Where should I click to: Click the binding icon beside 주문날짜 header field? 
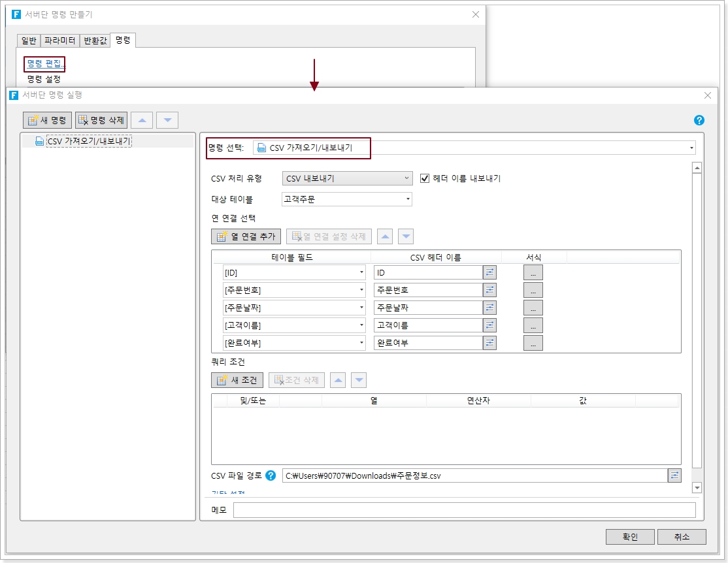(489, 308)
